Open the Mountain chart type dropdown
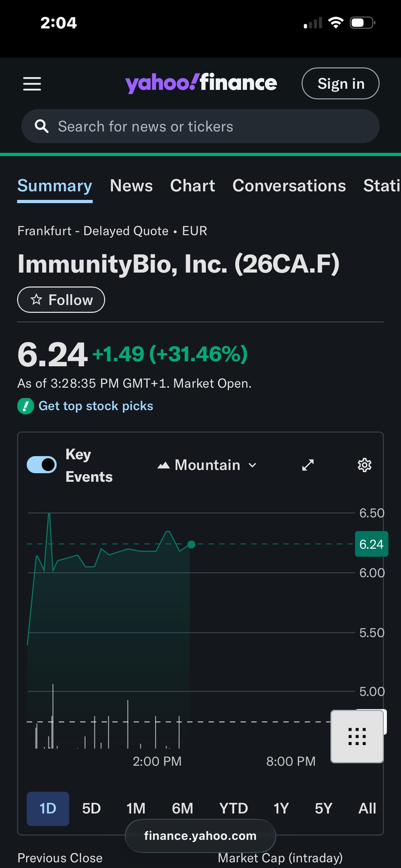 (x=207, y=465)
